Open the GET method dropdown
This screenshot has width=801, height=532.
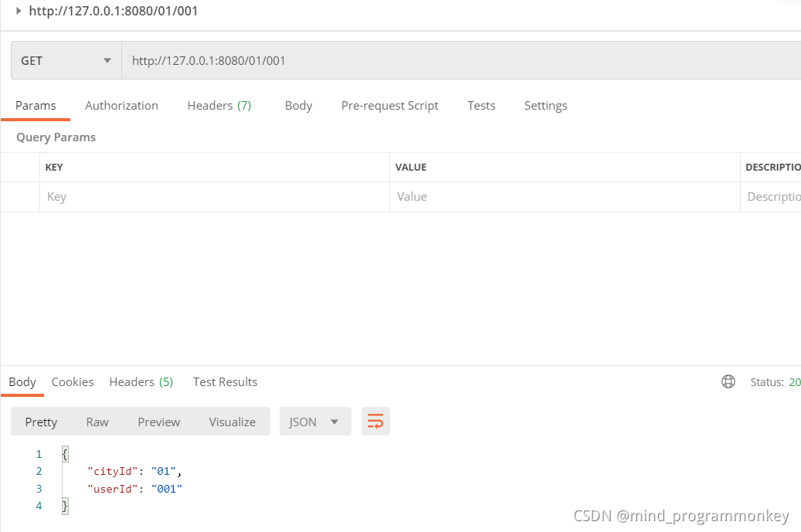(x=66, y=61)
